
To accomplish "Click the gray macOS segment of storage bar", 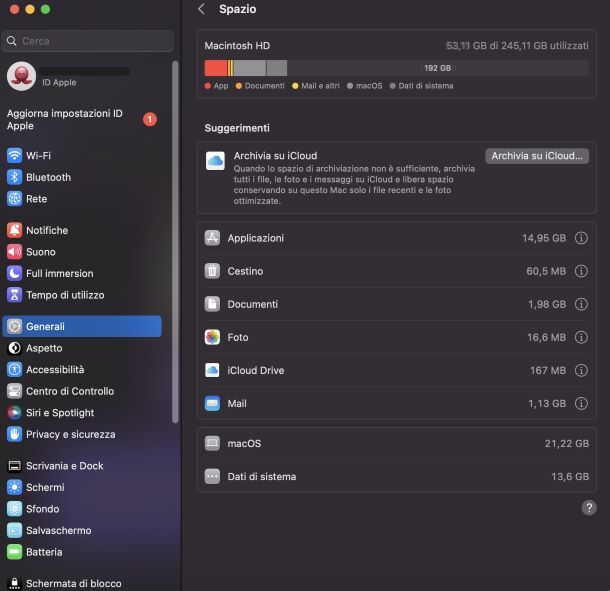I will [x=250, y=68].
